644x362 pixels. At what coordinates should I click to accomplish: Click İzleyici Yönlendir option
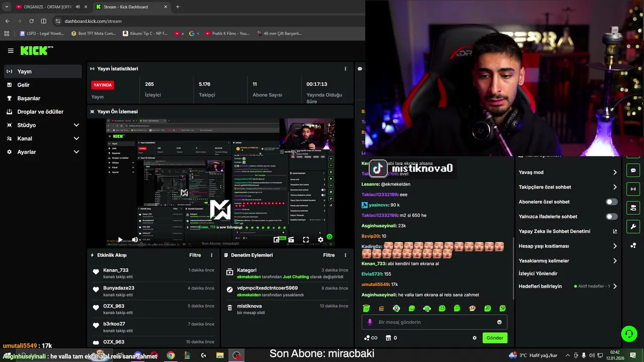pyautogui.click(x=538, y=274)
